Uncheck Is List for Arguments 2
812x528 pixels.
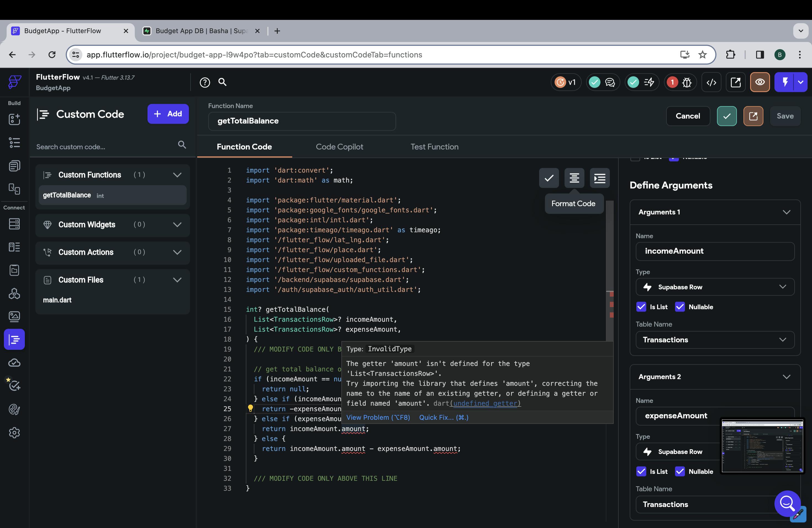[641, 471]
